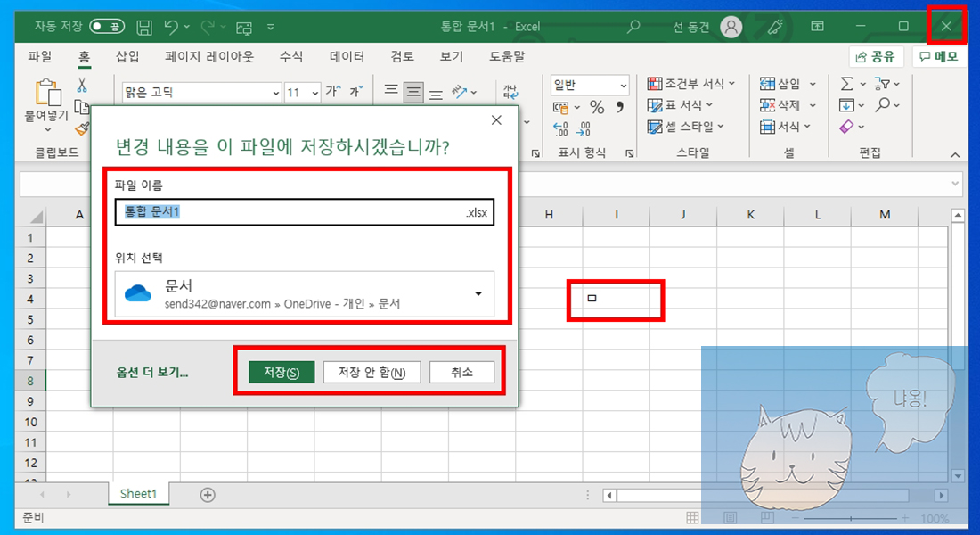
Task: Open the Undo history dropdown arrow
Action: (186, 26)
